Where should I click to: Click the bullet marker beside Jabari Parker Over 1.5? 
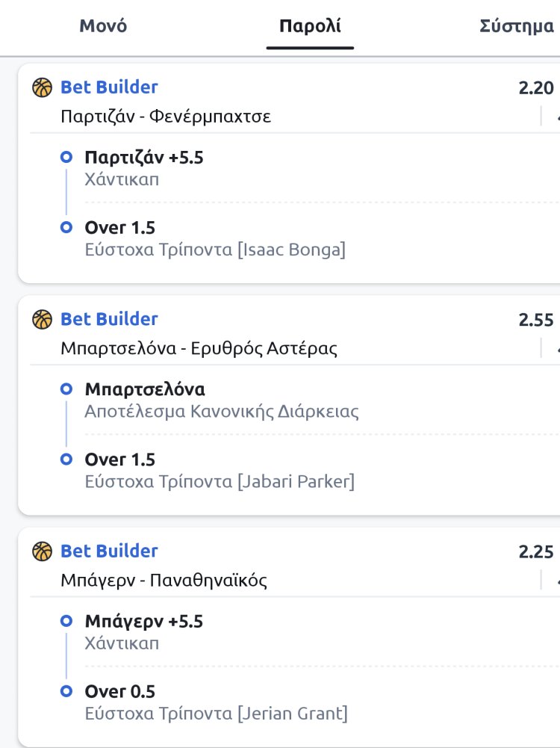(x=66, y=459)
